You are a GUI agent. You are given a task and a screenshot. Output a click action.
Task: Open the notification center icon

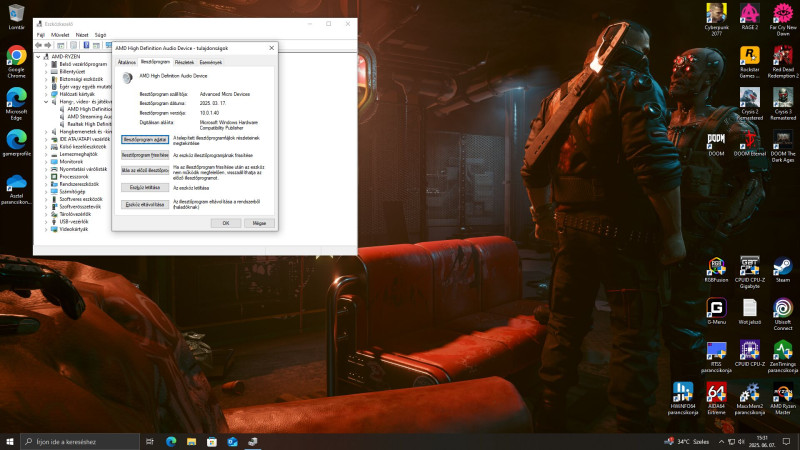pos(787,441)
